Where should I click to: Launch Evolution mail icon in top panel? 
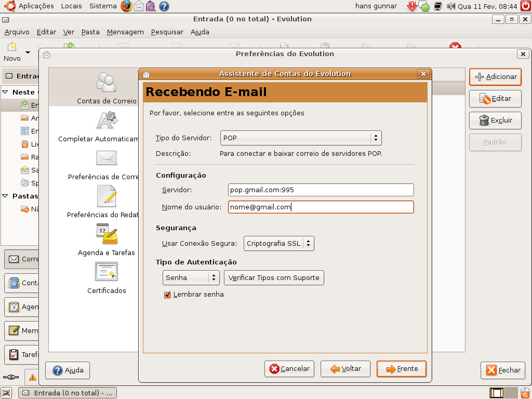tap(139, 6)
